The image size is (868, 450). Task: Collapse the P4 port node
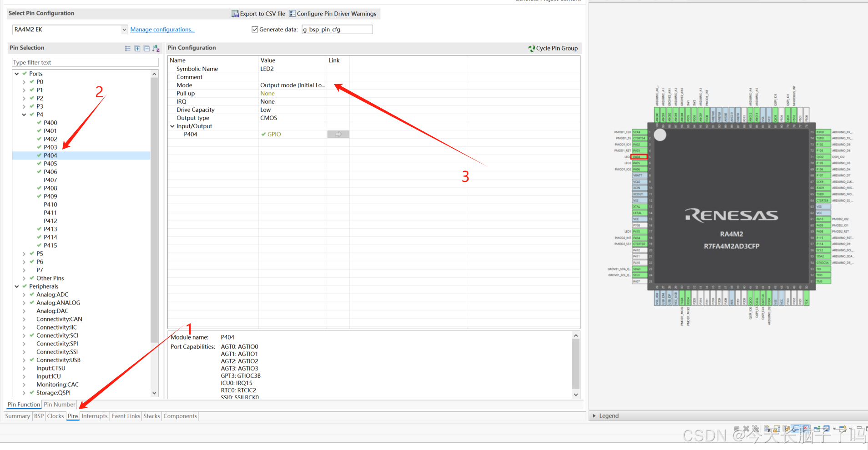point(24,115)
